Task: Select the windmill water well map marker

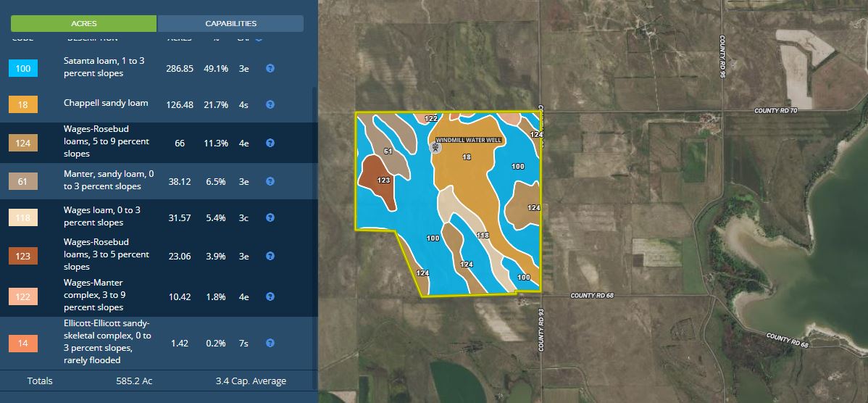Action: coord(435,148)
